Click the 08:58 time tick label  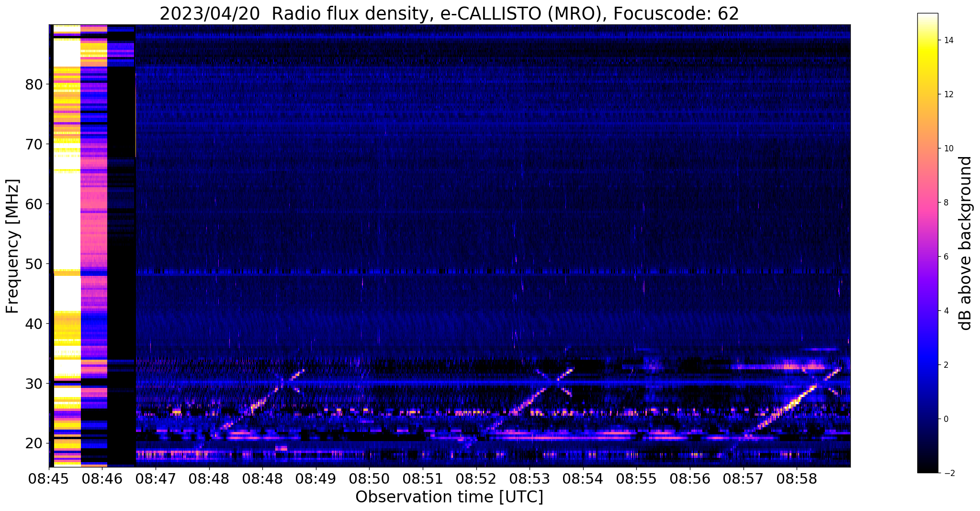point(797,479)
